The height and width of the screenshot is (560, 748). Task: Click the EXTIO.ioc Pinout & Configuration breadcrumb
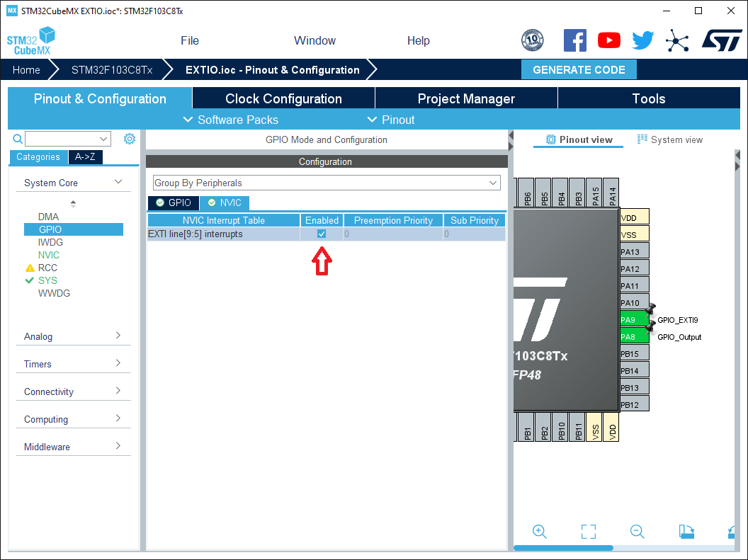273,70
